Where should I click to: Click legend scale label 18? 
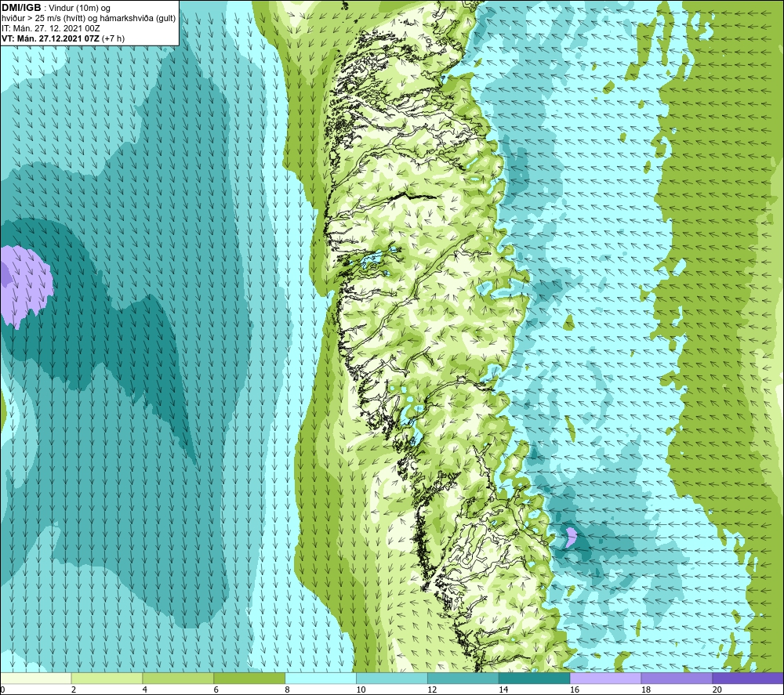coord(645,690)
